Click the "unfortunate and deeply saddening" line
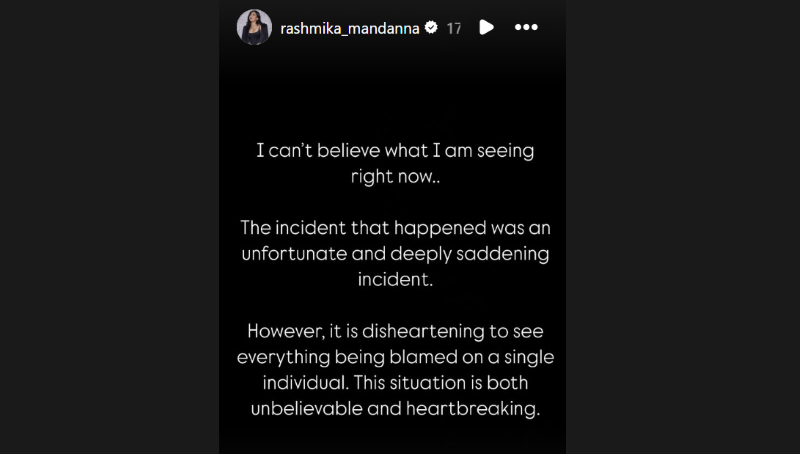Screen dimensions: 800x454 pos(395,254)
